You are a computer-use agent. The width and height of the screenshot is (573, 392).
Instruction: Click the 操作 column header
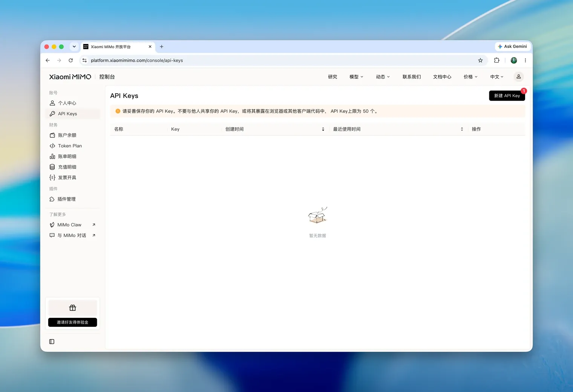pyautogui.click(x=476, y=129)
